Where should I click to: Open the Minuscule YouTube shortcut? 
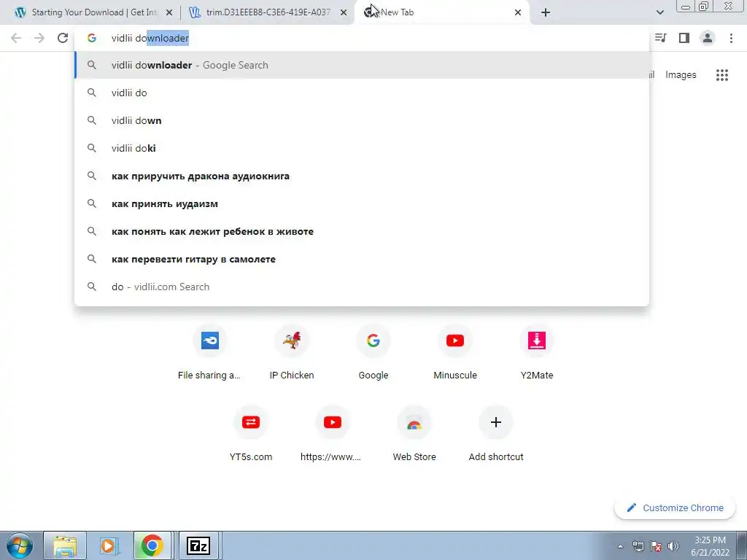coord(455,353)
